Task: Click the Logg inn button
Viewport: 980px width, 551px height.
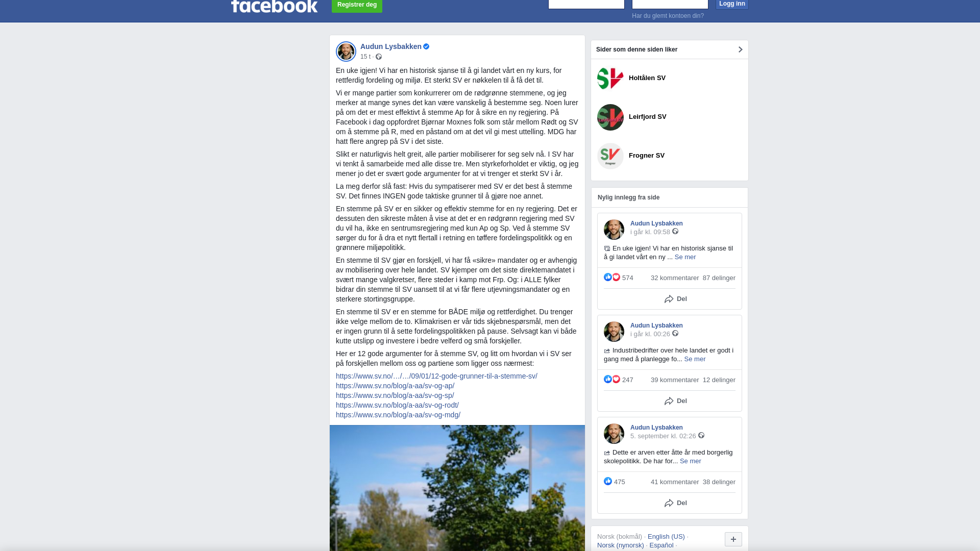Action: tap(732, 4)
